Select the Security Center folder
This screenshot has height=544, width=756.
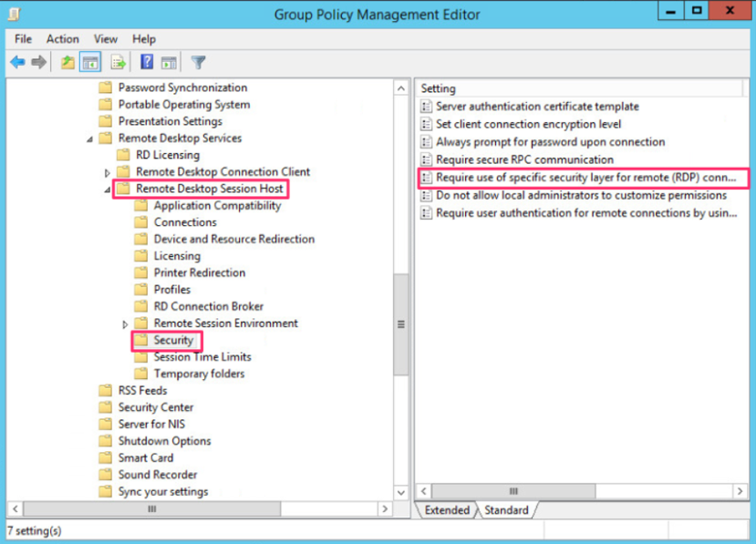(156, 407)
